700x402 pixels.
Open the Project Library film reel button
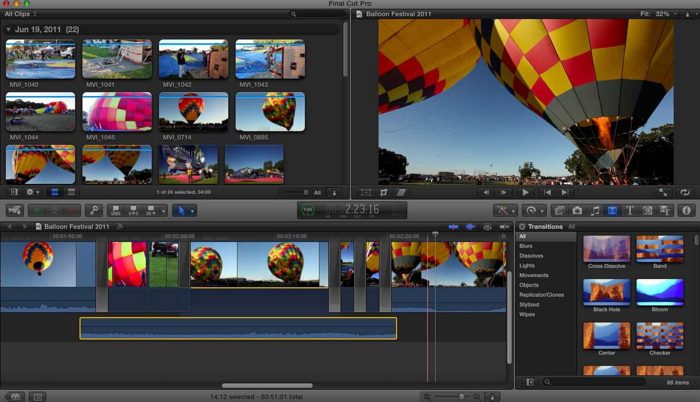point(15,397)
